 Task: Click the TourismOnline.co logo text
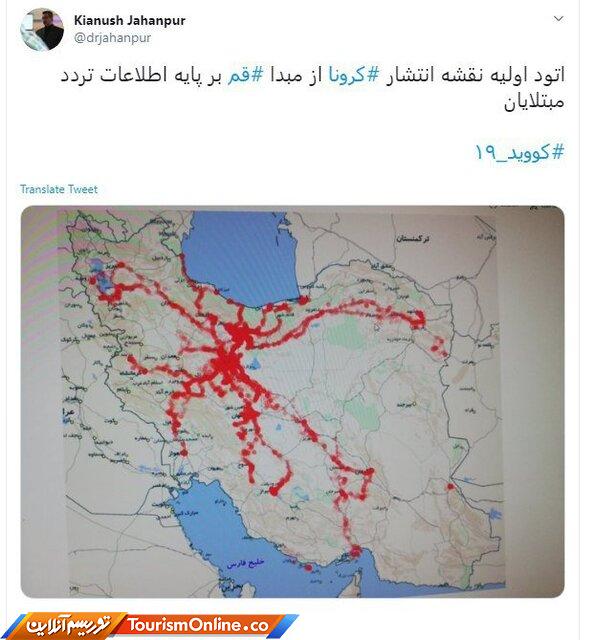[x=198, y=625]
